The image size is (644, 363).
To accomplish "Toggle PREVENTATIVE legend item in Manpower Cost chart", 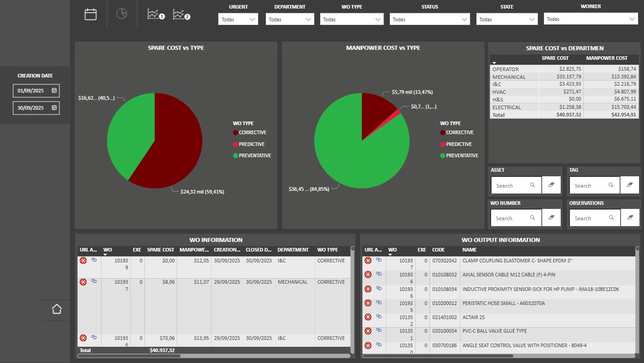I will pyautogui.click(x=462, y=155).
